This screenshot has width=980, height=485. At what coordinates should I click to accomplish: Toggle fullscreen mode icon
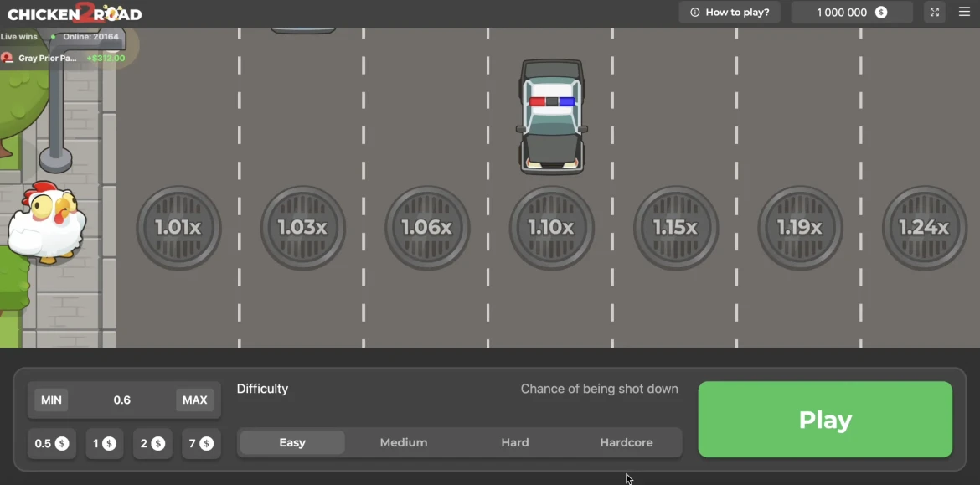click(x=935, y=13)
